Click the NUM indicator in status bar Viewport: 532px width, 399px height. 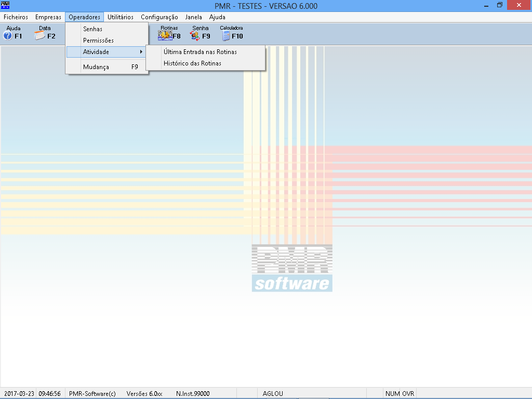(x=392, y=394)
